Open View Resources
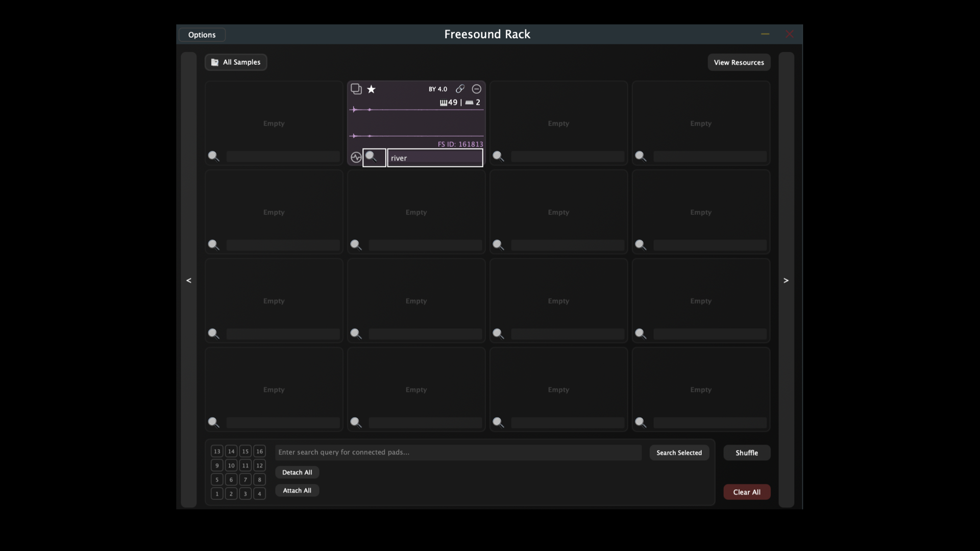980x551 pixels. click(739, 63)
